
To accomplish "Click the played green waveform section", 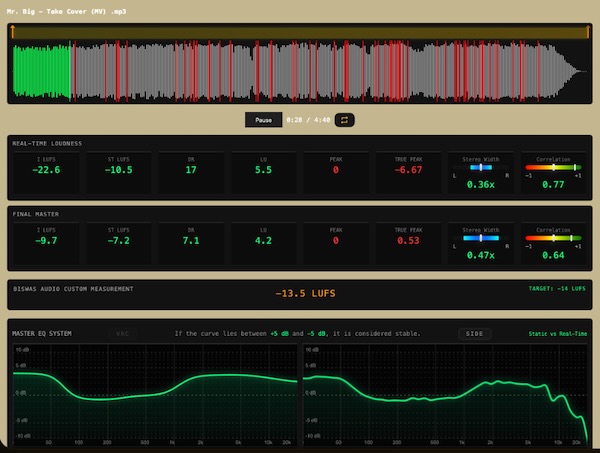I will pyautogui.click(x=42, y=71).
